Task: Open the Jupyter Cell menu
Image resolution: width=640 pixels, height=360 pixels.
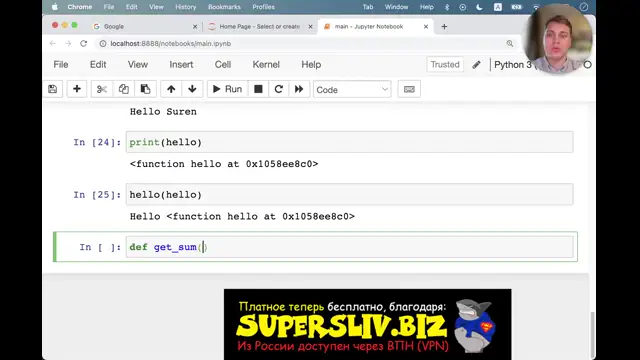Action: (x=223, y=64)
